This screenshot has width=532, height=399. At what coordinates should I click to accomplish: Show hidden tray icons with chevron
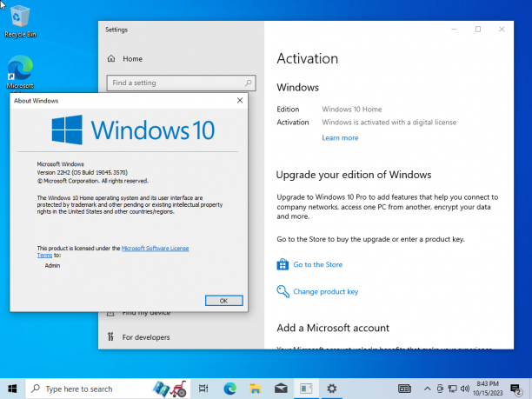(x=428, y=389)
